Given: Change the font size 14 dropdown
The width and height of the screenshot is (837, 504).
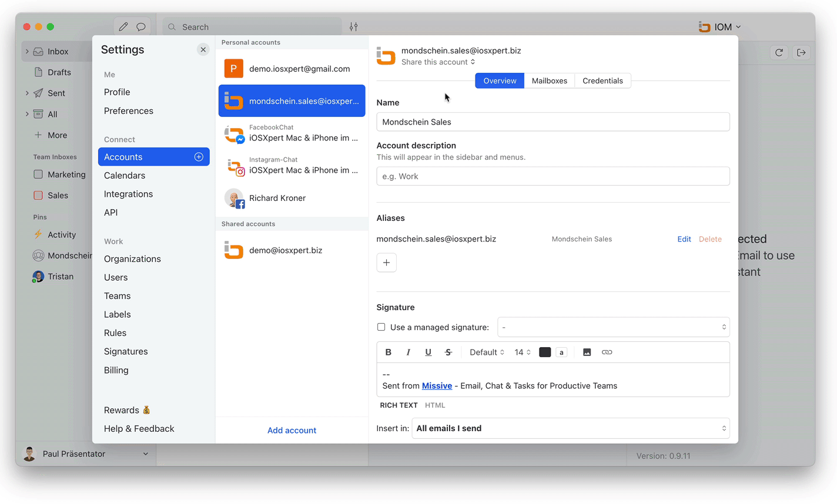Looking at the screenshot, I should [x=523, y=352].
